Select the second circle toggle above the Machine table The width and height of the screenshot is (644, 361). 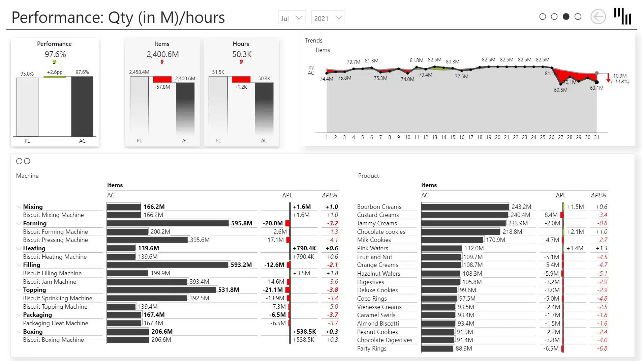[27, 161]
